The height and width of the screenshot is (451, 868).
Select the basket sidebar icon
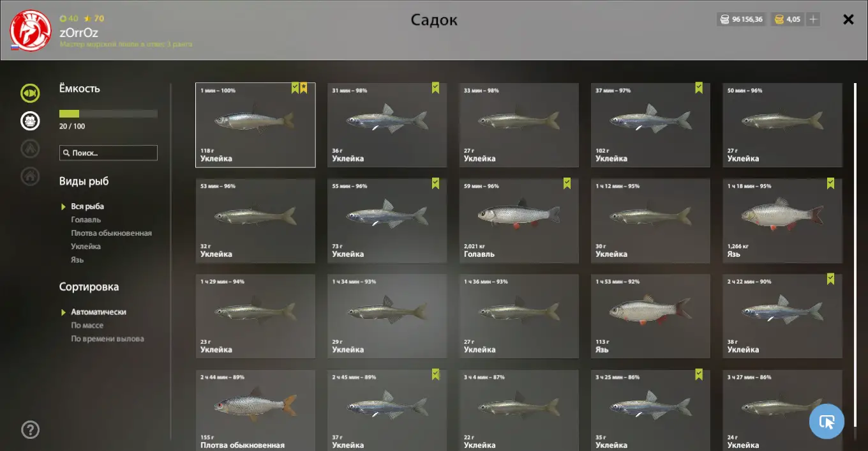point(30,120)
